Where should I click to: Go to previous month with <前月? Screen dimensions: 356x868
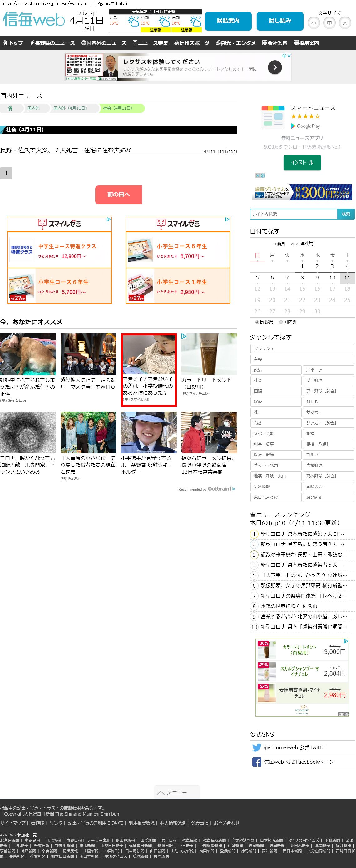(x=279, y=244)
